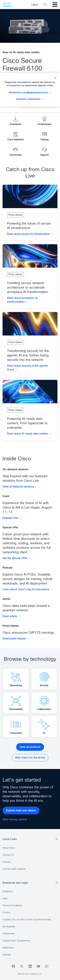Open the Observability technology tile
The image size is (60, 980).
click(x=16, y=703)
